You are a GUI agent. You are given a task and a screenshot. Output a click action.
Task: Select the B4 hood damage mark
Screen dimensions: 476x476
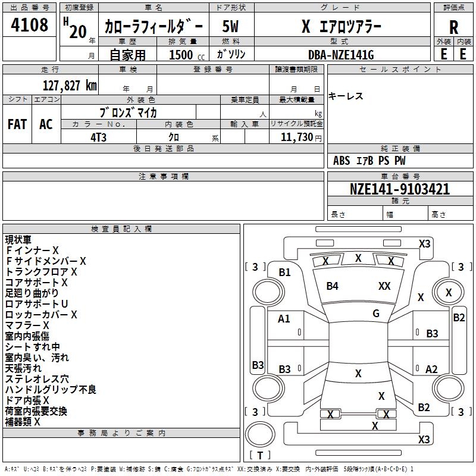pyautogui.click(x=332, y=286)
